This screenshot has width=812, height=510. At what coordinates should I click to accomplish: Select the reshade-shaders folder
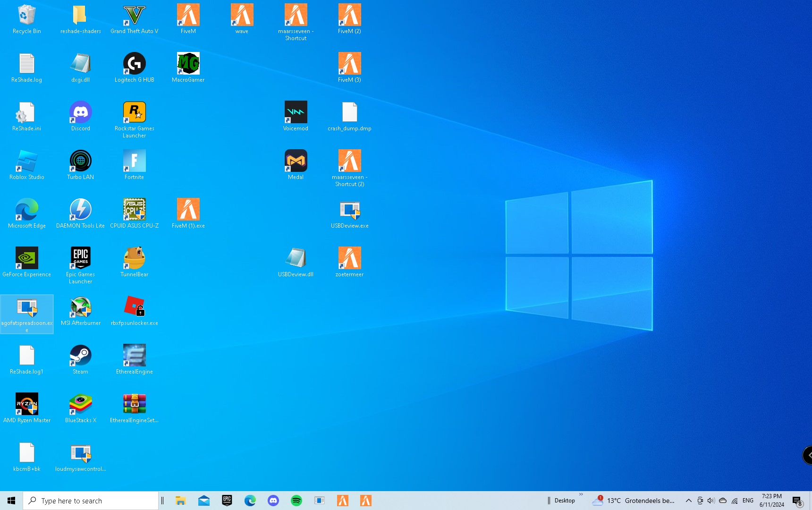[x=81, y=19]
